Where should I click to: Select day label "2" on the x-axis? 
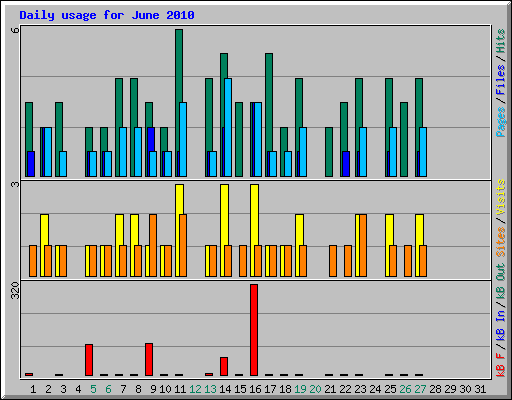pyautogui.click(x=48, y=389)
